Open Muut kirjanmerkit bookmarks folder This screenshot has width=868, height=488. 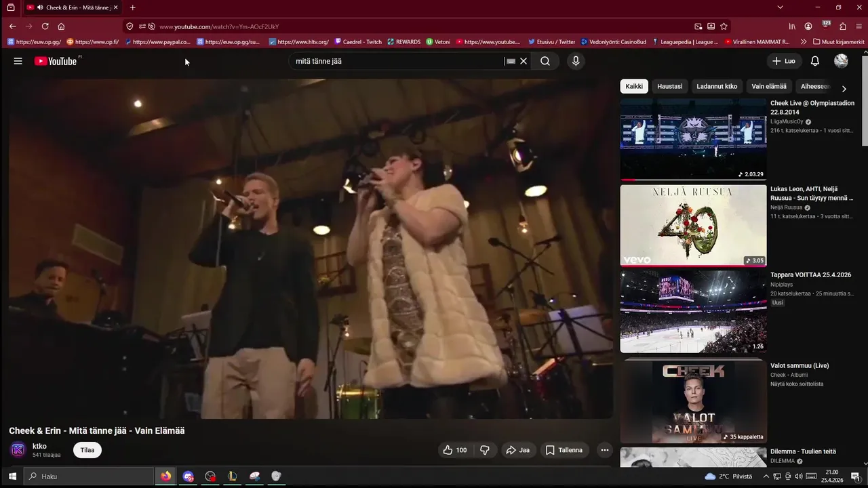(839, 41)
